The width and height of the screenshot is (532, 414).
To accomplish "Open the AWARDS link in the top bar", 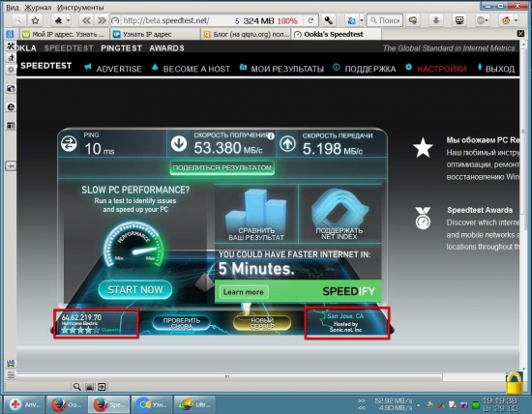I will (x=166, y=48).
